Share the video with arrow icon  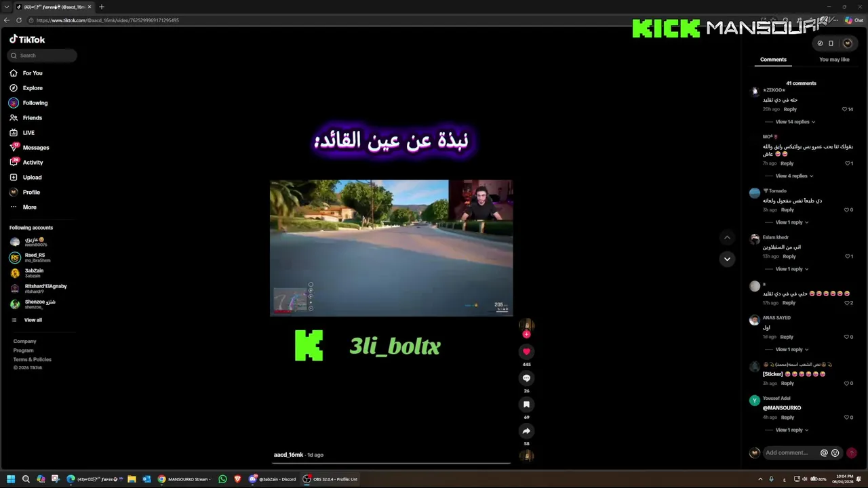pos(526,431)
